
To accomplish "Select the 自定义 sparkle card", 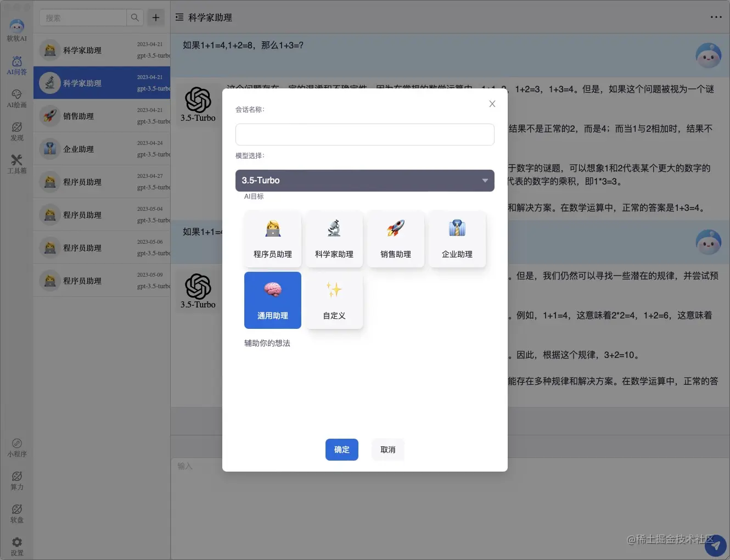I will (334, 300).
